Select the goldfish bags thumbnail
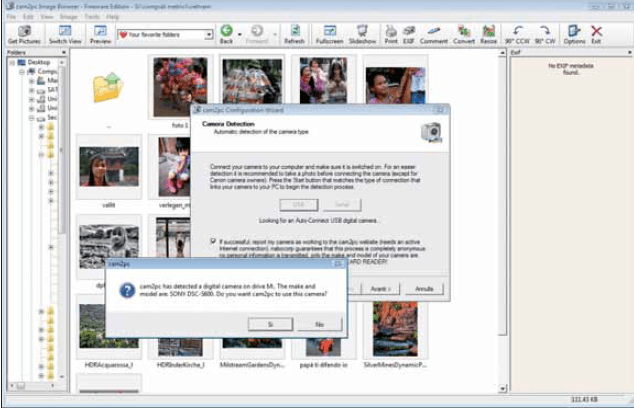The image size is (634, 408). 252,81
